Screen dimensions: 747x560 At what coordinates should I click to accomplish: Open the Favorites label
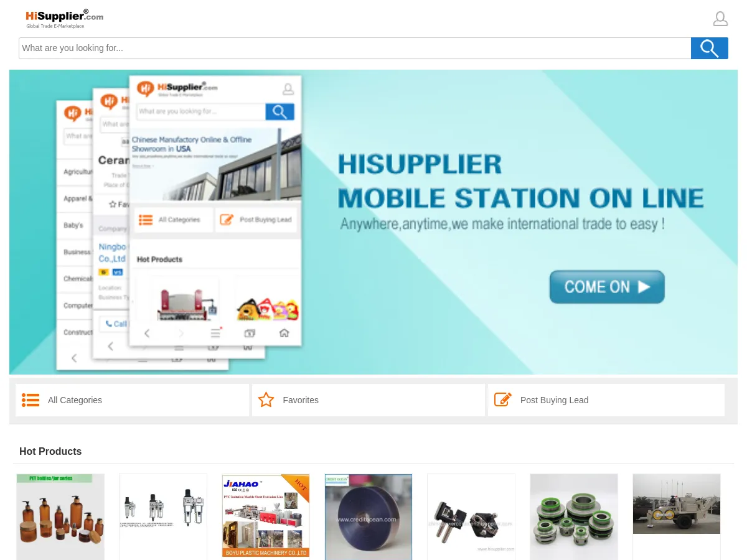point(301,400)
